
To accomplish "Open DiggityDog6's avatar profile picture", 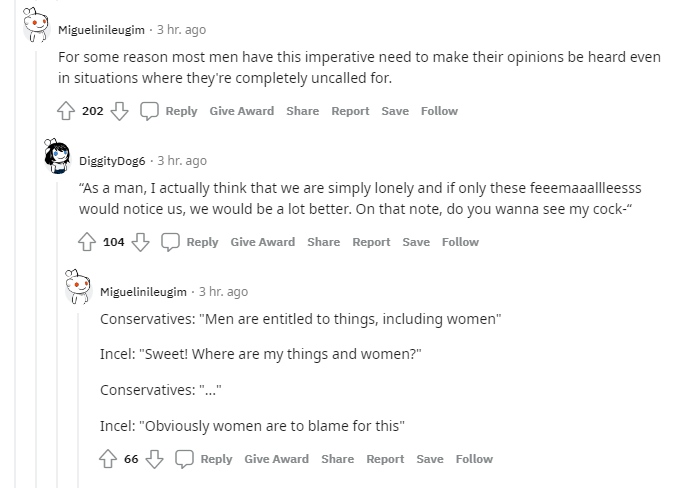I will click(x=57, y=157).
